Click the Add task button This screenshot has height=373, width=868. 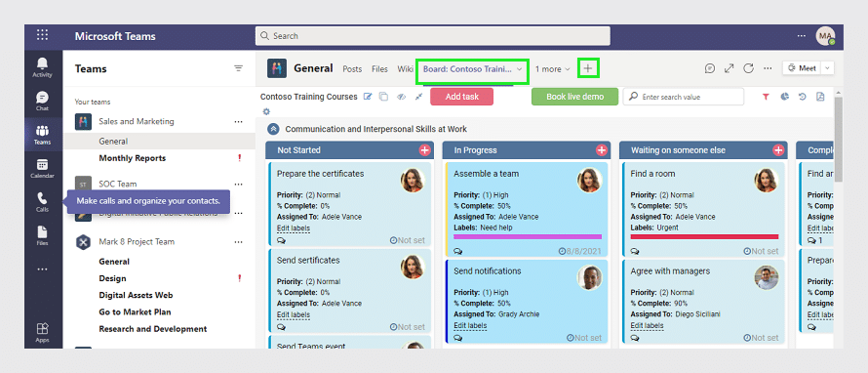461,97
